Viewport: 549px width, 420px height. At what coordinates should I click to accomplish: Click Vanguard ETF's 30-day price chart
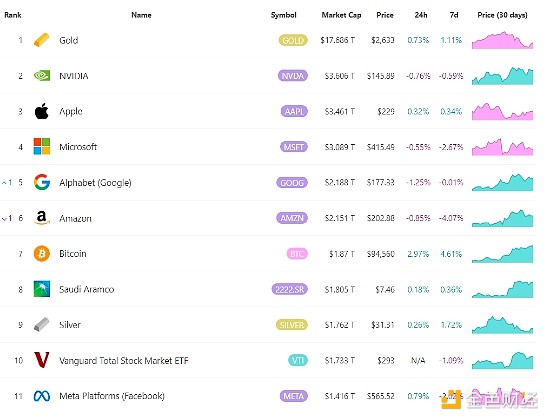tap(502, 360)
